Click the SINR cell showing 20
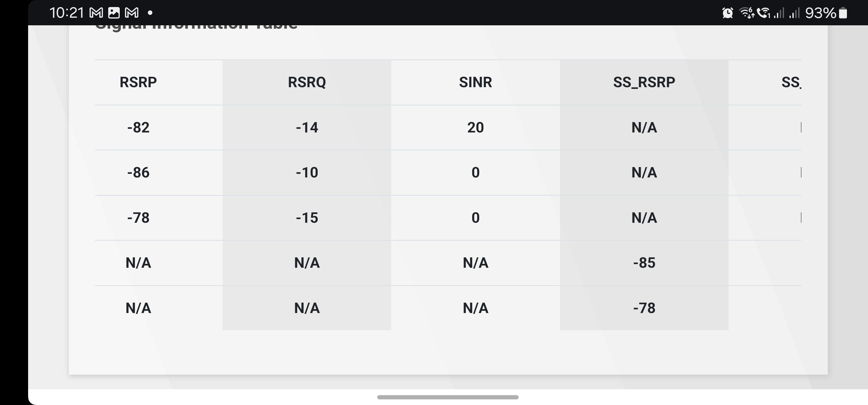 [x=475, y=127]
